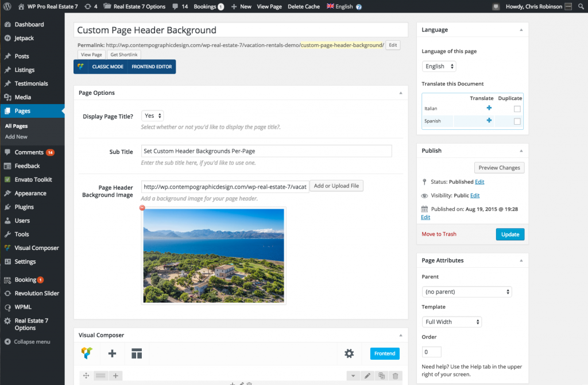Viewport: 588px width, 385px height.
Task: Clone the row with the duplicate icon
Action: (x=381, y=375)
